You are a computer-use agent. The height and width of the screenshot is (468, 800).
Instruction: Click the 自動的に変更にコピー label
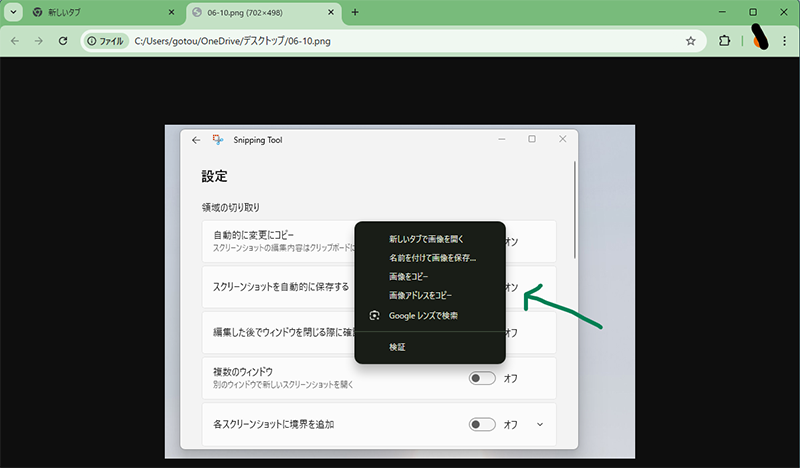(x=254, y=235)
